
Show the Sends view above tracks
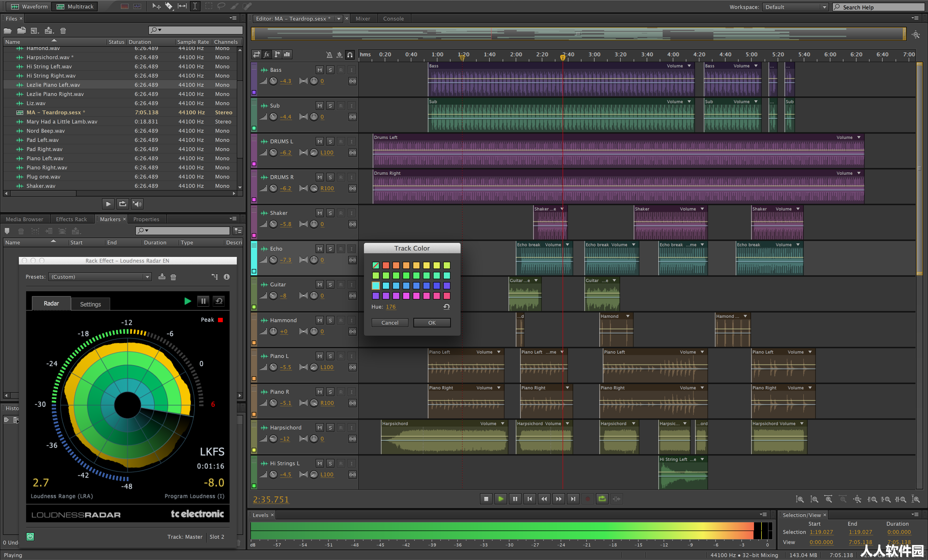(277, 55)
